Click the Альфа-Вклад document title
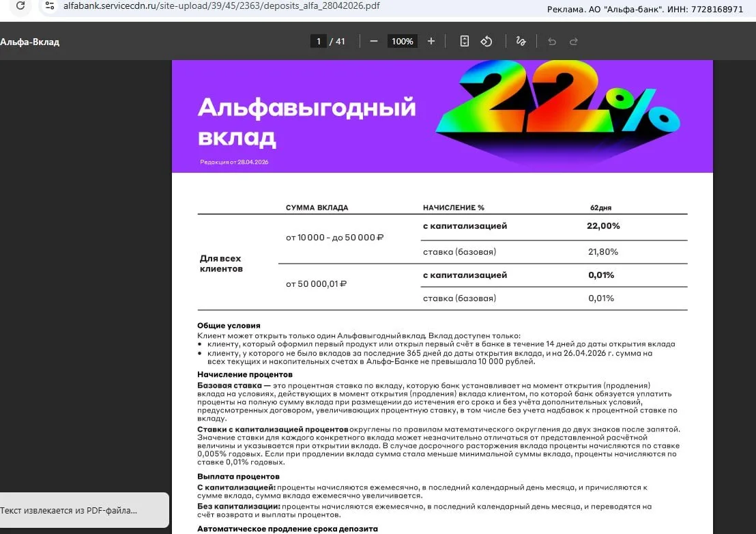756x534 pixels. [x=29, y=42]
